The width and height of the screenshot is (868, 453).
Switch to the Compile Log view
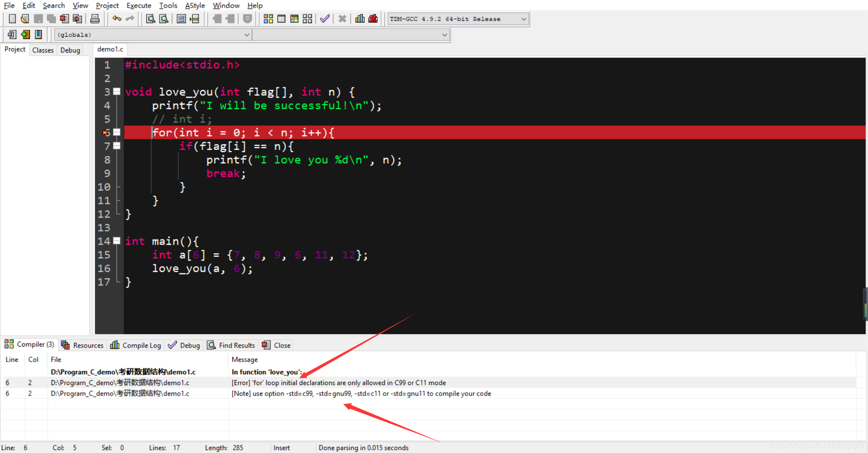coord(135,345)
